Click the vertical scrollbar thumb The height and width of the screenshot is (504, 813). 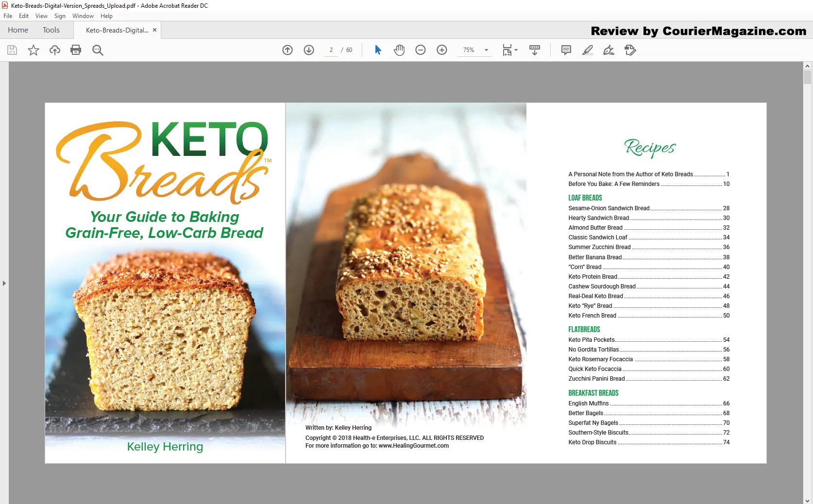coord(807,77)
